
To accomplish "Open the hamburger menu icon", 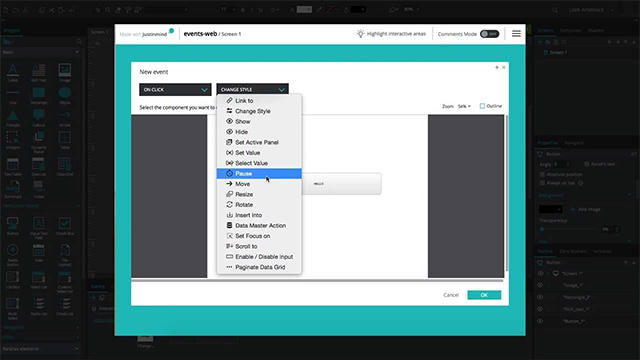I will click(516, 34).
